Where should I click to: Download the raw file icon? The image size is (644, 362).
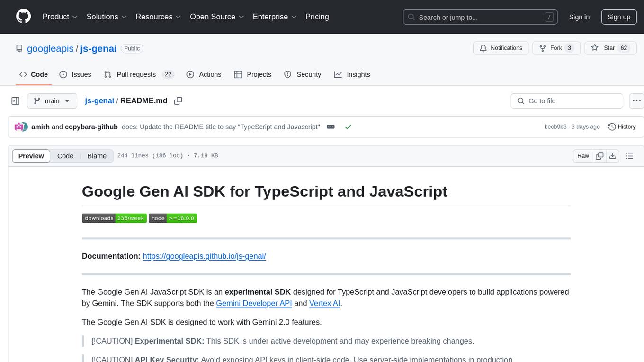(612, 156)
